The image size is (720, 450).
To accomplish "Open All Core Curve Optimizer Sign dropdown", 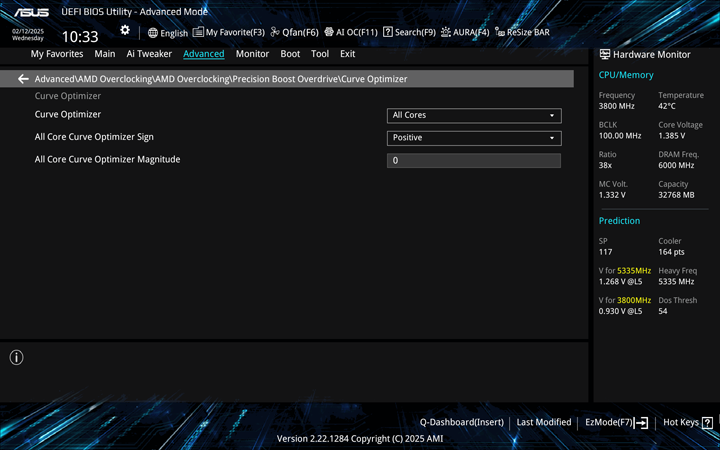I will click(x=473, y=138).
